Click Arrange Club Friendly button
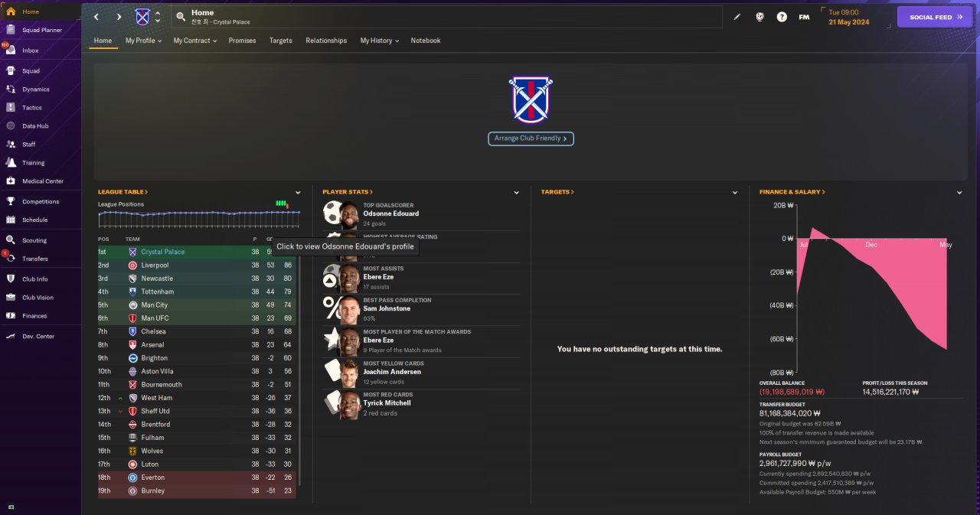Image resolution: width=980 pixels, height=515 pixels. tap(531, 139)
